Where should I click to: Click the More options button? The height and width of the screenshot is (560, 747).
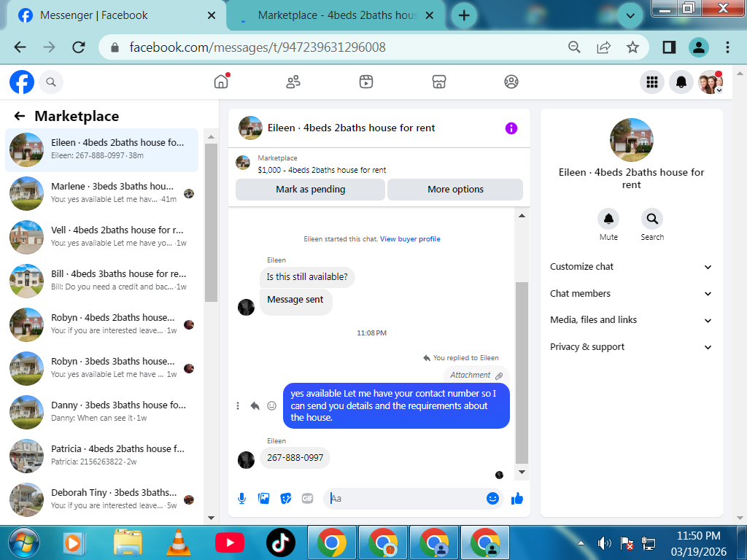pyautogui.click(x=455, y=190)
